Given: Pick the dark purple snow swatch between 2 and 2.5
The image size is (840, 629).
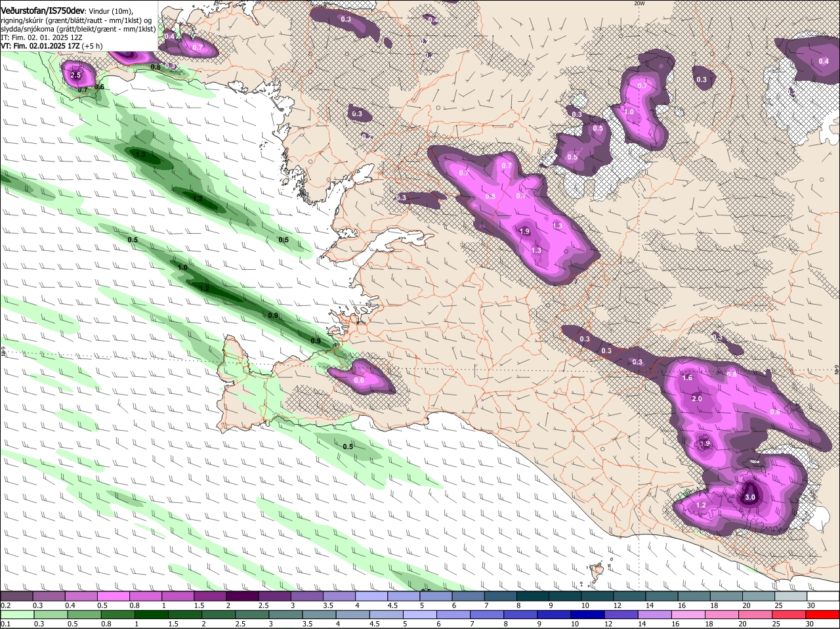Looking at the screenshot, I should pyautogui.click(x=242, y=596).
